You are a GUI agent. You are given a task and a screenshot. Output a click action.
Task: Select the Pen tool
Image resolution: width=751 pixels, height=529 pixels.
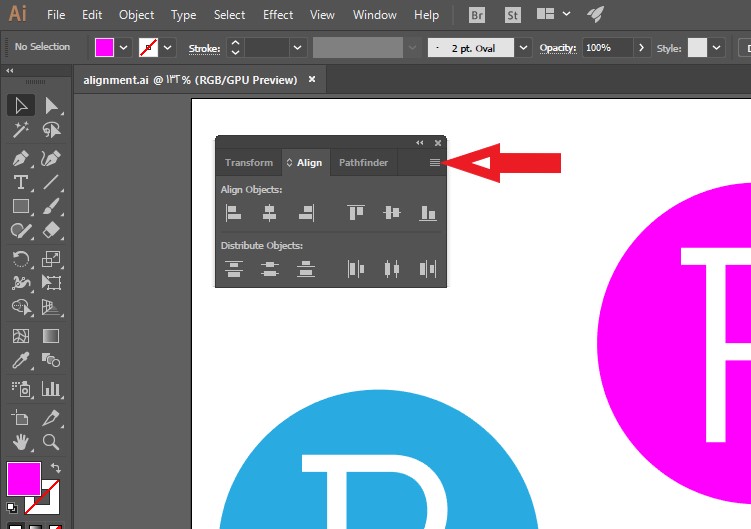(x=21, y=158)
